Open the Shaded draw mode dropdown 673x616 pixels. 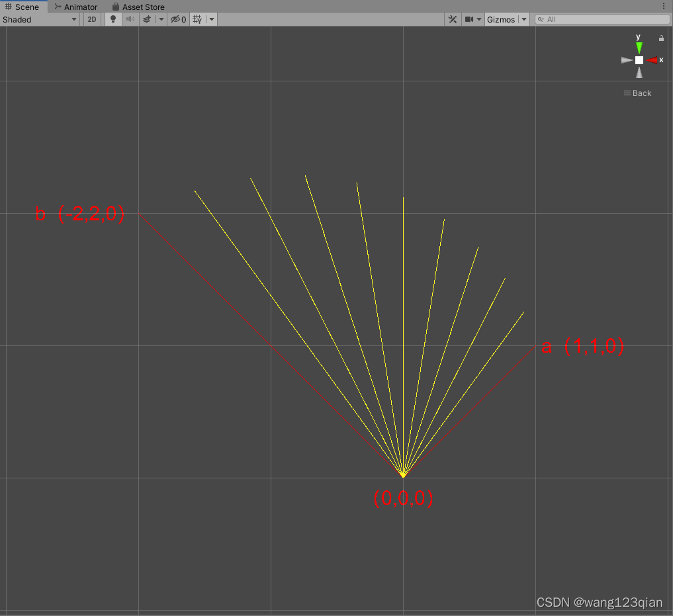click(x=40, y=19)
